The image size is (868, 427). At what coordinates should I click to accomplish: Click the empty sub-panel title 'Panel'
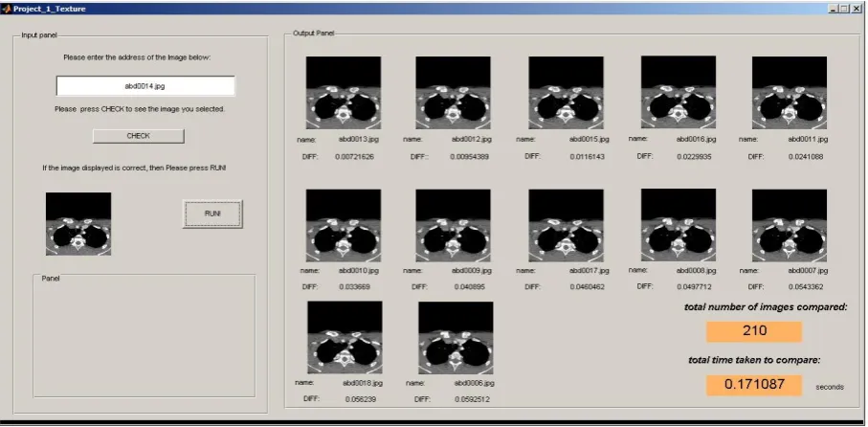[51, 278]
